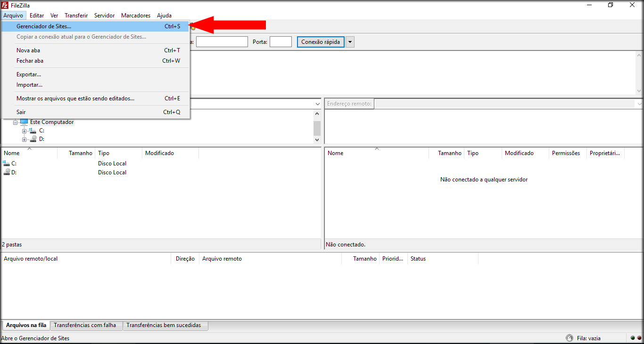Choose Gerenciador de Sites from Arquivo menu
The width and height of the screenshot is (644, 344).
point(44,26)
